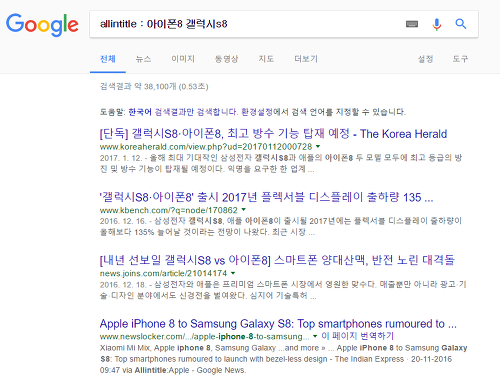Click the www.newslocker.com URL text
This screenshot has width=500, height=389.
[204, 336]
